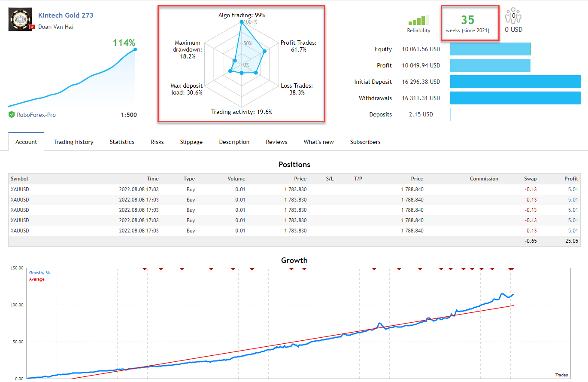
Task: Click the Withdrawals bar
Action: (x=515, y=98)
